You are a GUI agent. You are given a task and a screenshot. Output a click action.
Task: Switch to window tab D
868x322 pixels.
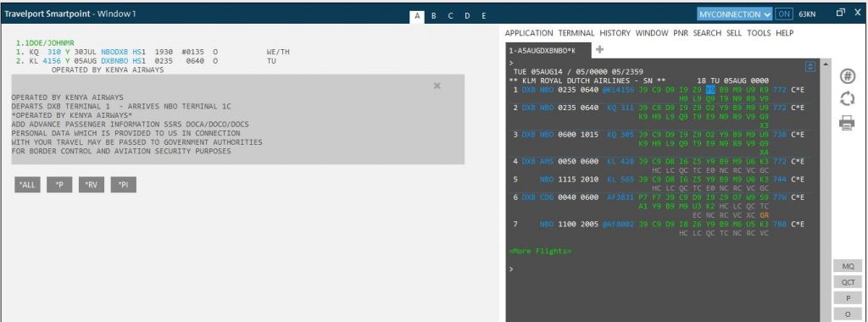coord(467,16)
